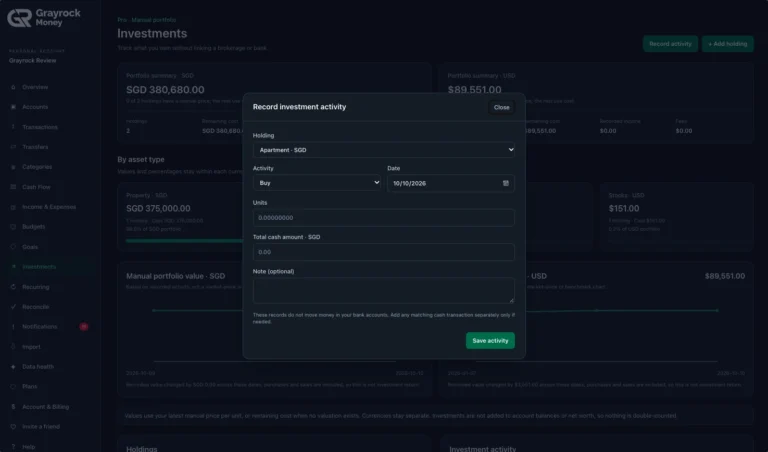Screen dimensions: 768x452
Task: Click the SGD 375,000.00 property value
Action: pyautogui.click(x=158, y=209)
